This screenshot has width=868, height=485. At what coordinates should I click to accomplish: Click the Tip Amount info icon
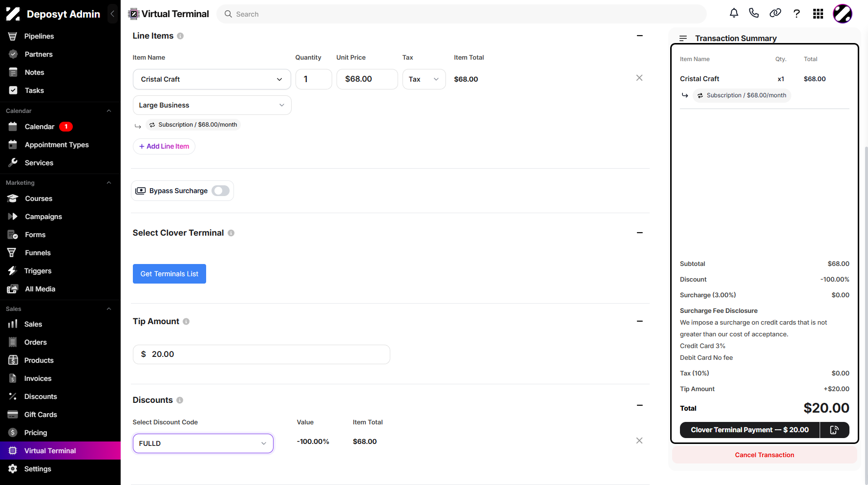click(x=186, y=321)
